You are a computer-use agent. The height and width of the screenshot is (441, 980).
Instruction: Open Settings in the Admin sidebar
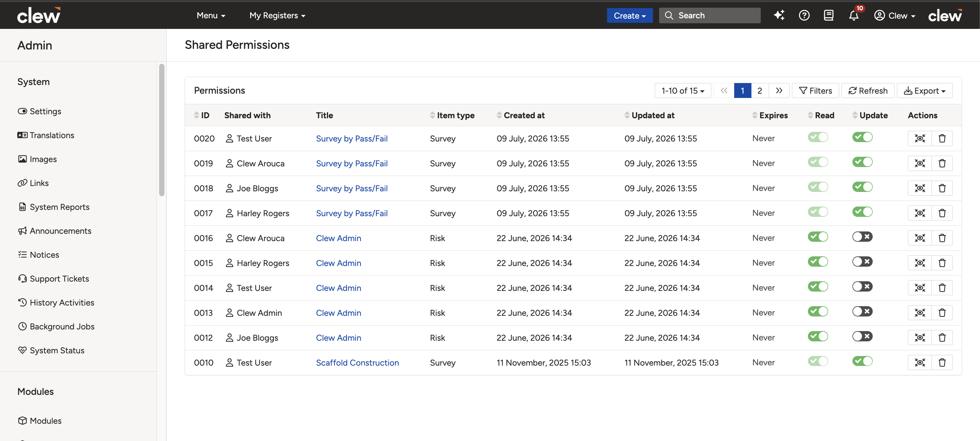point(40,111)
